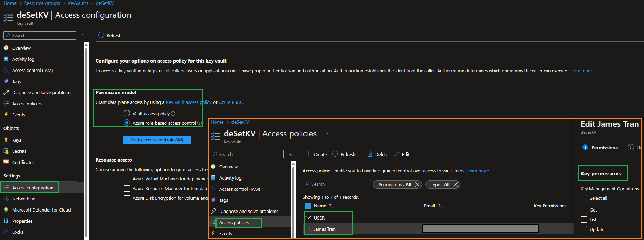This screenshot has width=644, height=240.
Task: Click Home in the top breadcrumb
Action: tap(10, 3)
